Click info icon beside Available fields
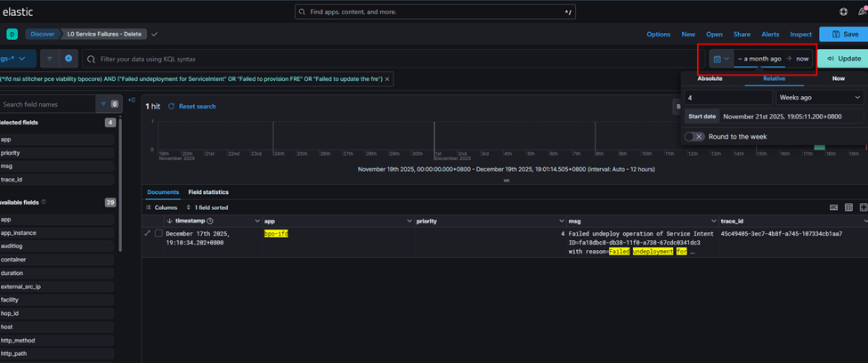Screen dimensions: 868x363 point(44,202)
